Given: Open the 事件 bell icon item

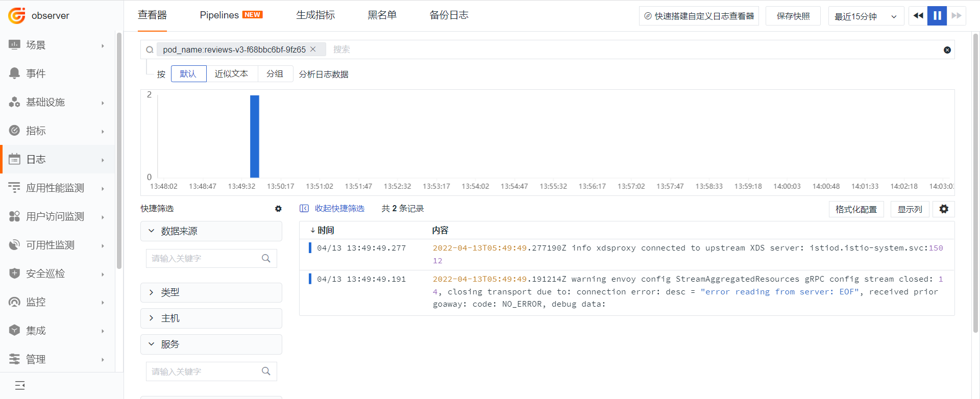Looking at the screenshot, I should click(14, 73).
